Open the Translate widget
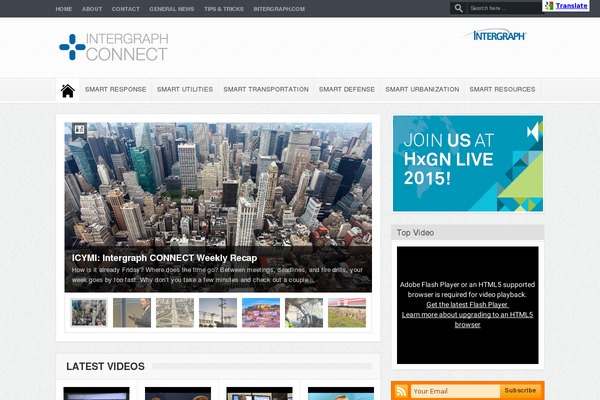 click(x=566, y=6)
